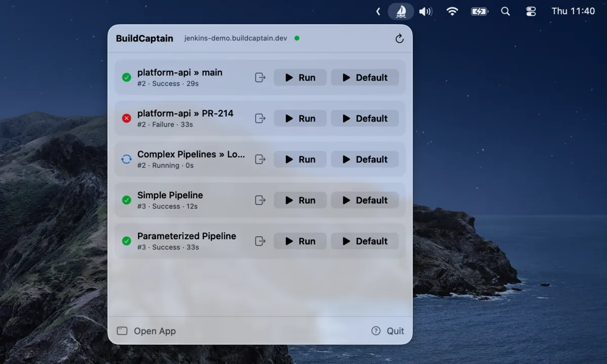Click the BuildCaptain sailboat menu bar icon

(401, 11)
